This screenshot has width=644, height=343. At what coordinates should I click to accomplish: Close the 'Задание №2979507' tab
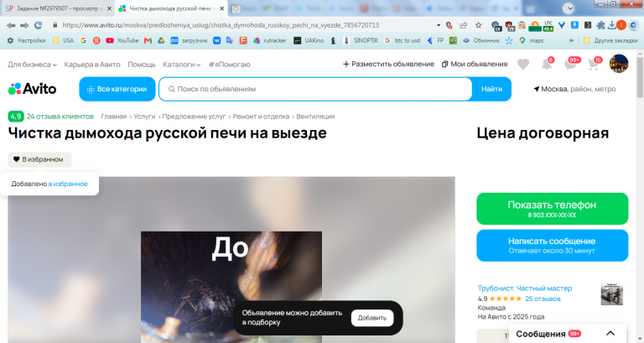(x=109, y=8)
